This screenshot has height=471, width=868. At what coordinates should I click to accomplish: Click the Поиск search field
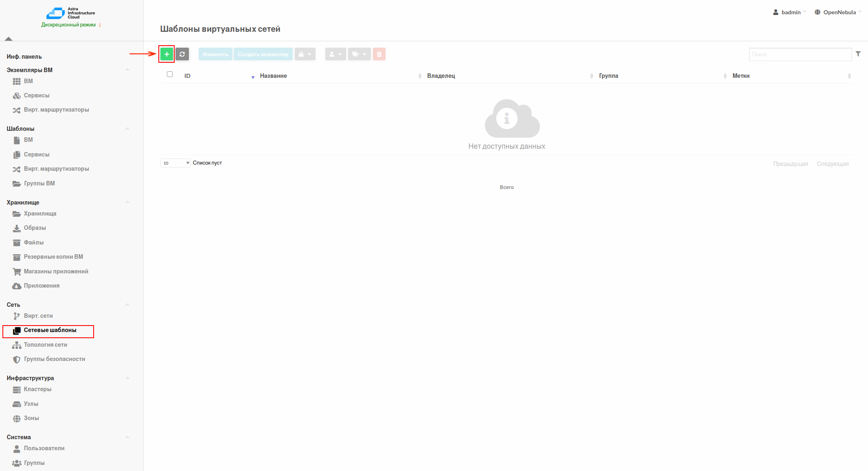pos(800,54)
